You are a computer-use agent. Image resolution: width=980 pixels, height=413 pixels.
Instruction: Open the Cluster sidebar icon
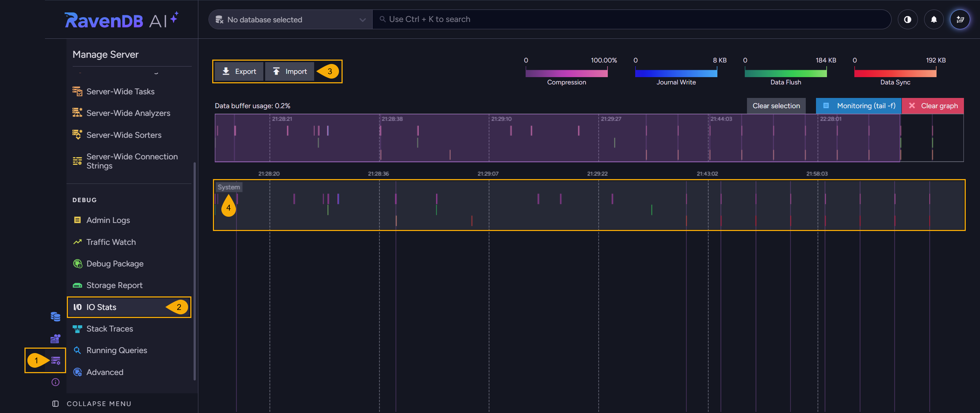pyautogui.click(x=56, y=338)
